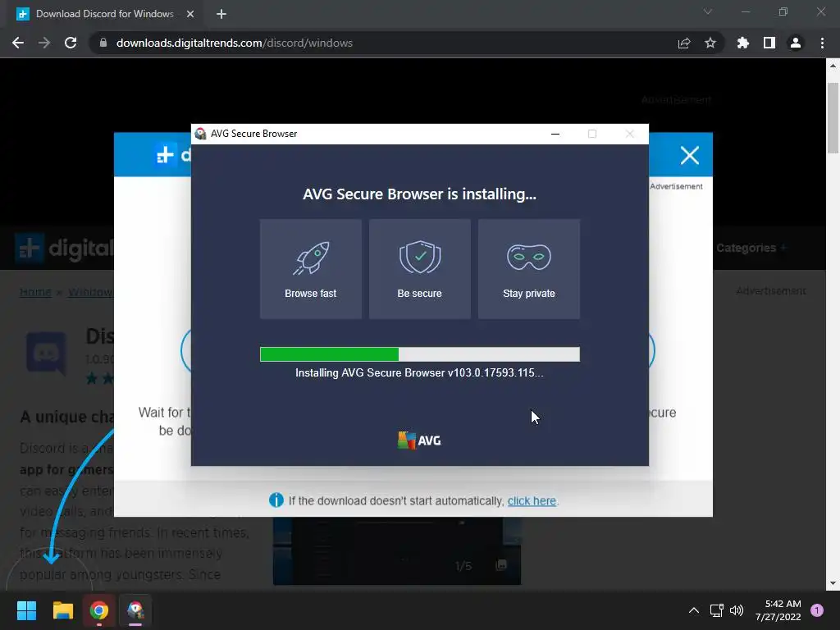The image size is (840, 630).
Task: Click the Chrome taskbar icon
Action: 99,610
